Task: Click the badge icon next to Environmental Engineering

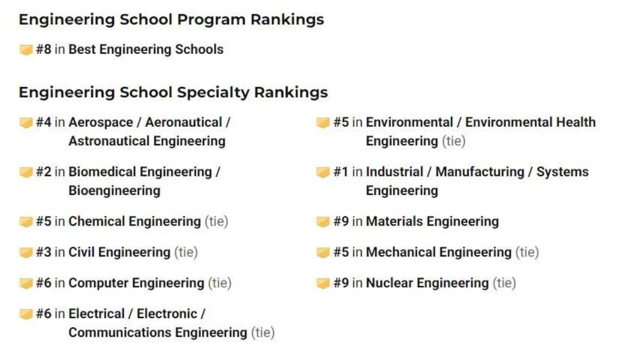Action: pyautogui.click(x=323, y=123)
